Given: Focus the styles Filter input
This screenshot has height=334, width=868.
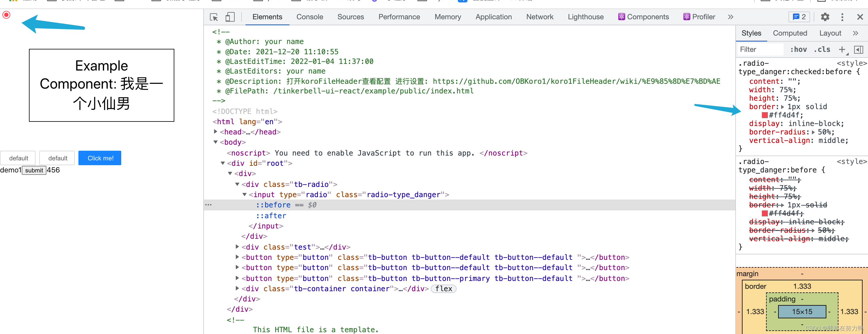Looking at the screenshot, I should [x=761, y=49].
